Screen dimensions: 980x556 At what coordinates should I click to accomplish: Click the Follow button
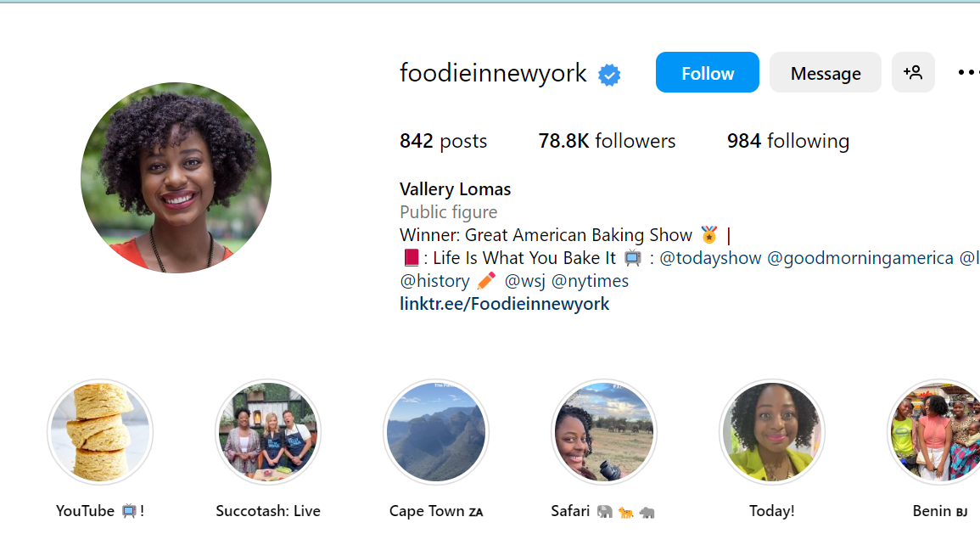click(x=707, y=73)
